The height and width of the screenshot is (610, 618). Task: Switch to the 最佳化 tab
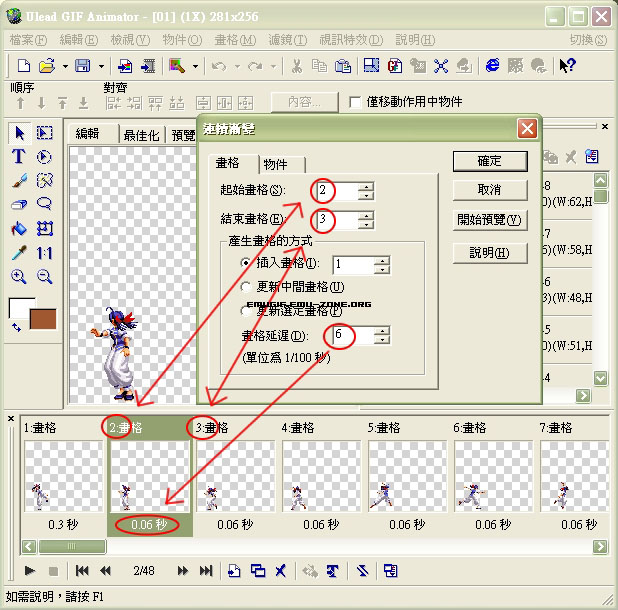[141, 135]
